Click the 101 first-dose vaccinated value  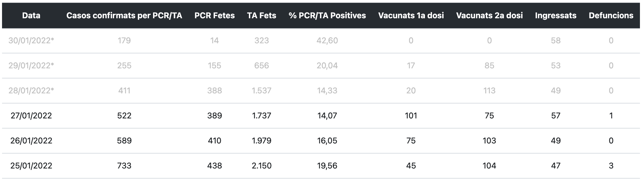pos(411,116)
